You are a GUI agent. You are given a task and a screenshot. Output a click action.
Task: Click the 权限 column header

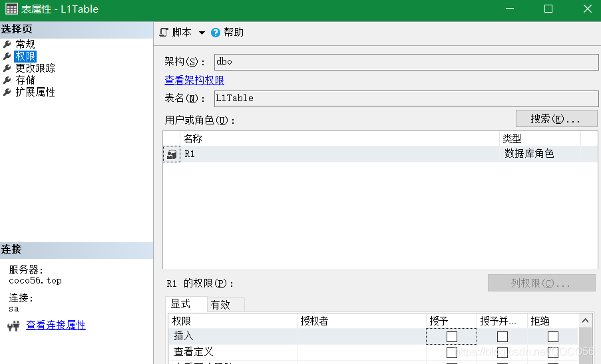pos(233,321)
